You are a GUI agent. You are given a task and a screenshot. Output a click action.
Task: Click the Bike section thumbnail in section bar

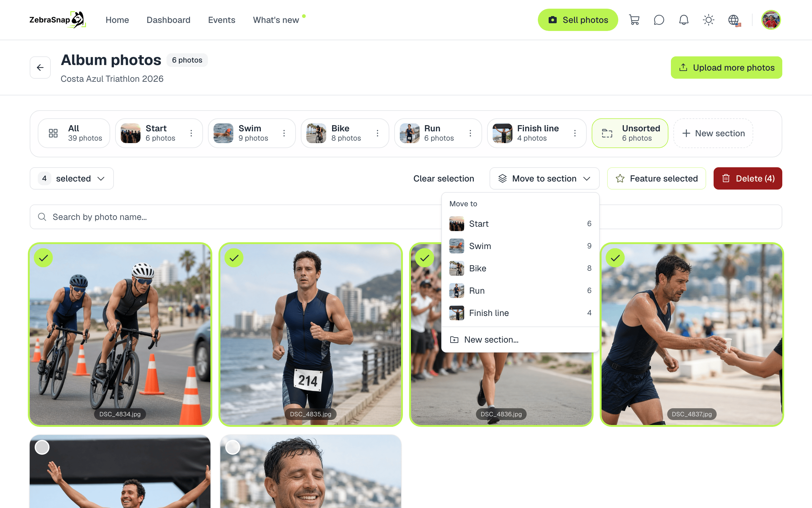point(316,133)
